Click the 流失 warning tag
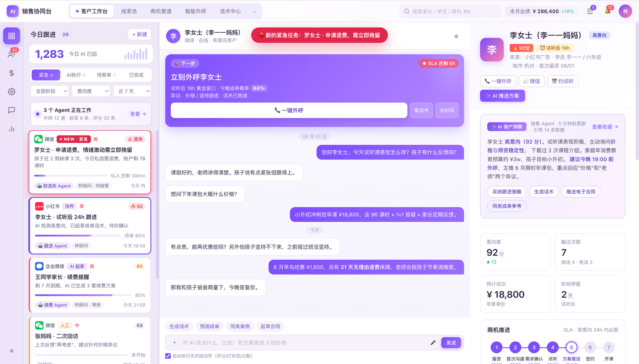This screenshot has height=364, width=639. click(x=135, y=139)
